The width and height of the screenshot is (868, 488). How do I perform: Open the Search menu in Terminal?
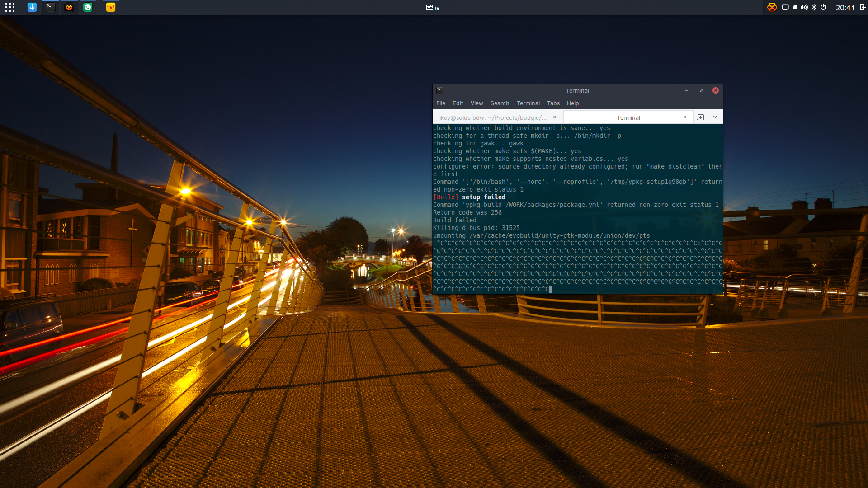(500, 103)
